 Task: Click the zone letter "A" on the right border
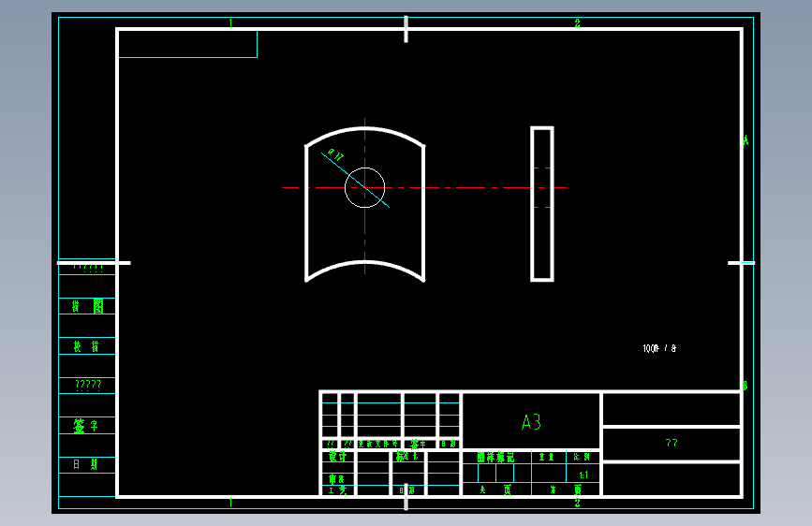(x=746, y=140)
